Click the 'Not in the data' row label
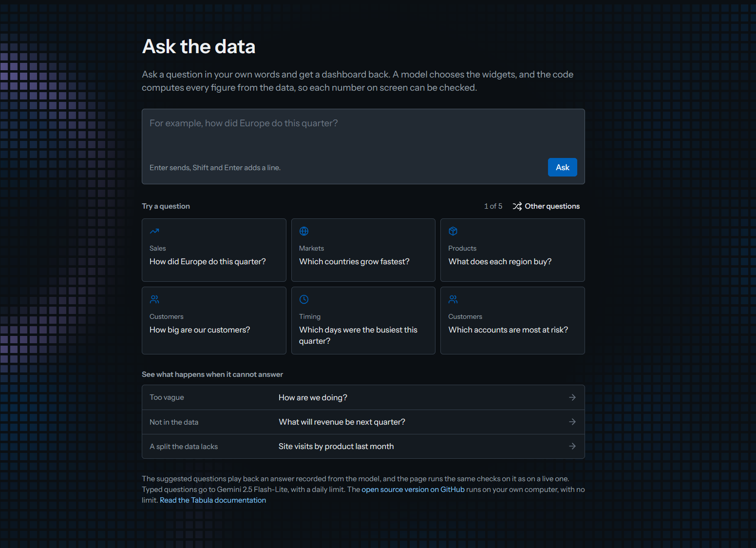This screenshot has width=756, height=548. click(x=174, y=422)
